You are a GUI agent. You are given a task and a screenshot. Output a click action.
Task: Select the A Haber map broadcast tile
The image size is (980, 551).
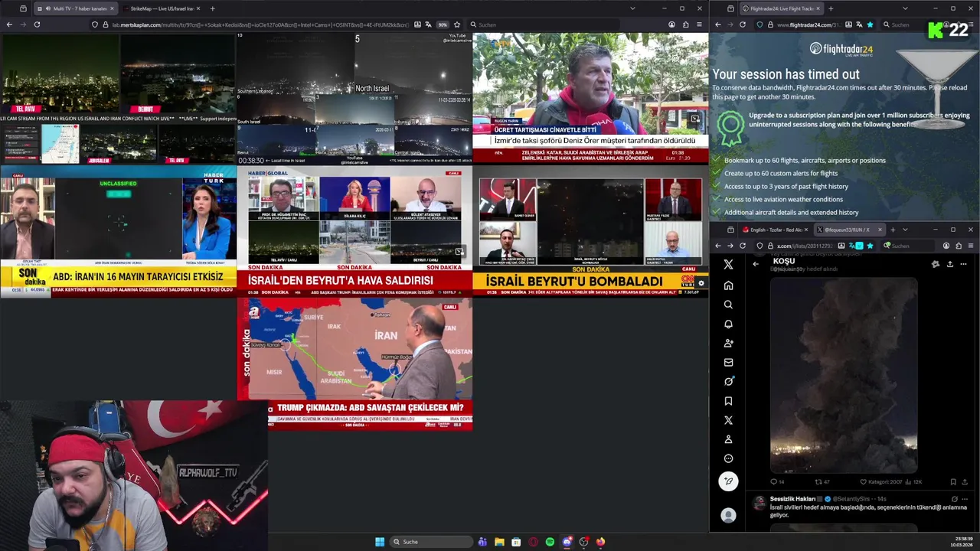click(354, 364)
